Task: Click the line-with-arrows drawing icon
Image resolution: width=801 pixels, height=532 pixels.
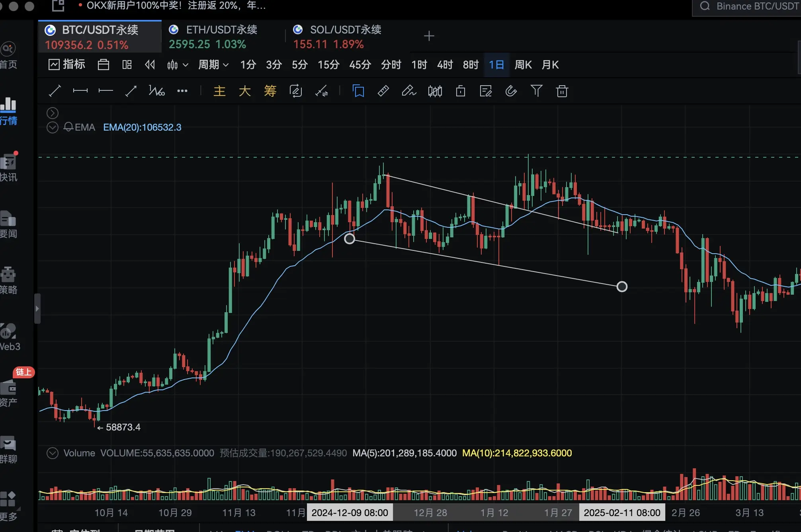Action: pos(322,91)
